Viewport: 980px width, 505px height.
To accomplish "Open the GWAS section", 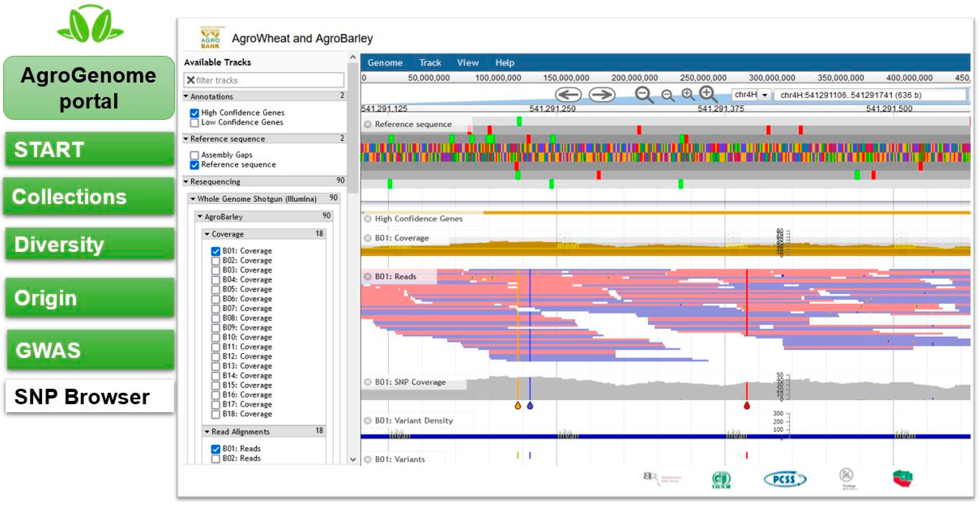I will point(89,350).
